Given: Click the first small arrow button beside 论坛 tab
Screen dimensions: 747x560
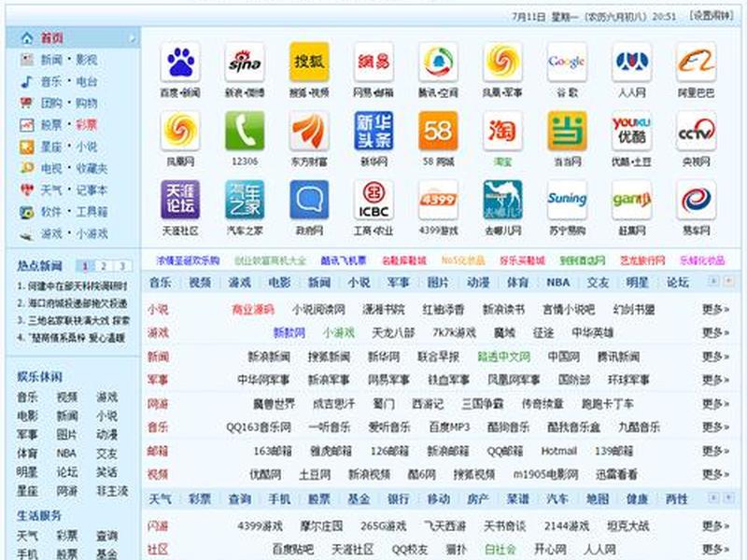Looking at the screenshot, I should pos(713,282).
